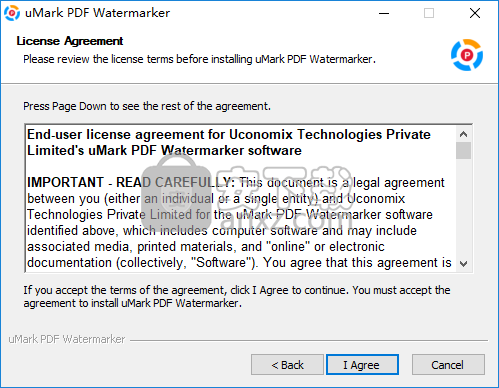Click the Press Page Down instruction text

point(147,106)
